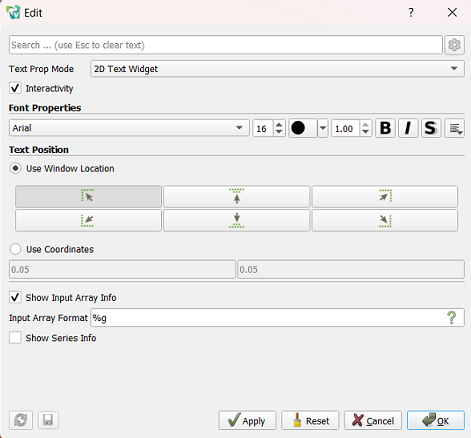Place text at bottom-center window location
Image resolution: width=471 pixels, height=438 pixels.
(x=236, y=220)
